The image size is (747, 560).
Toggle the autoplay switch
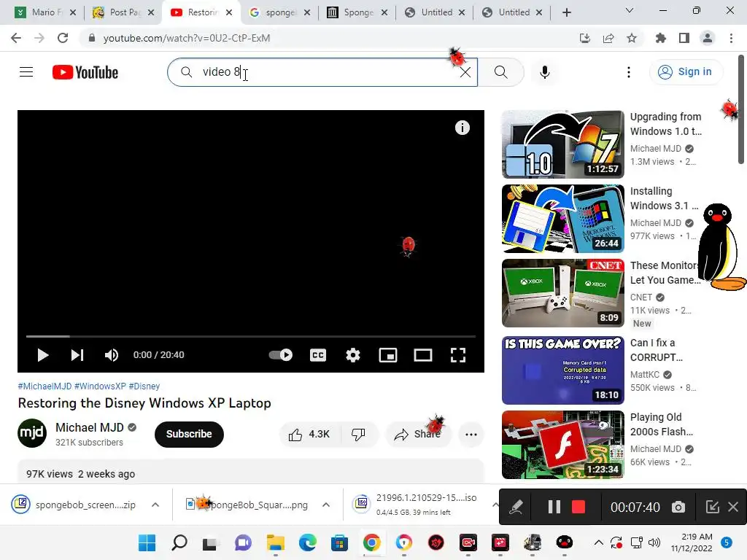point(281,355)
